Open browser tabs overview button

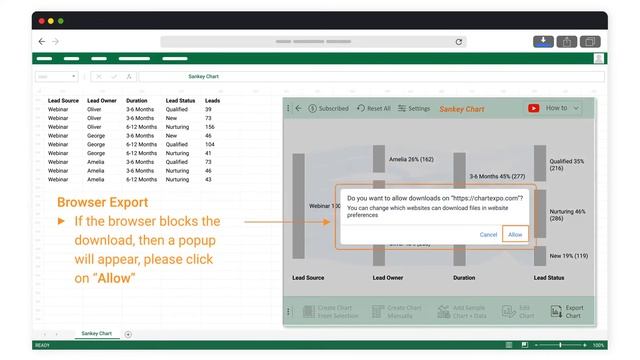590,42
